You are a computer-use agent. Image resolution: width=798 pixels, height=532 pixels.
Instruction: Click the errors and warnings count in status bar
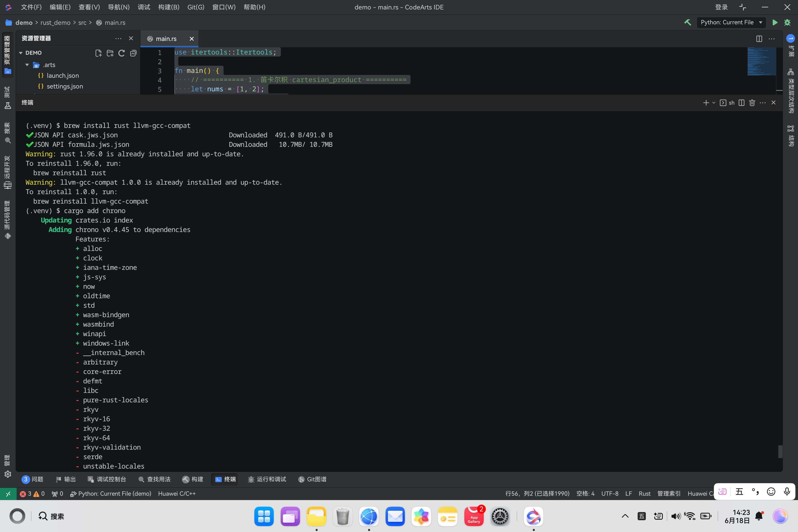click(x=32, y=494)
